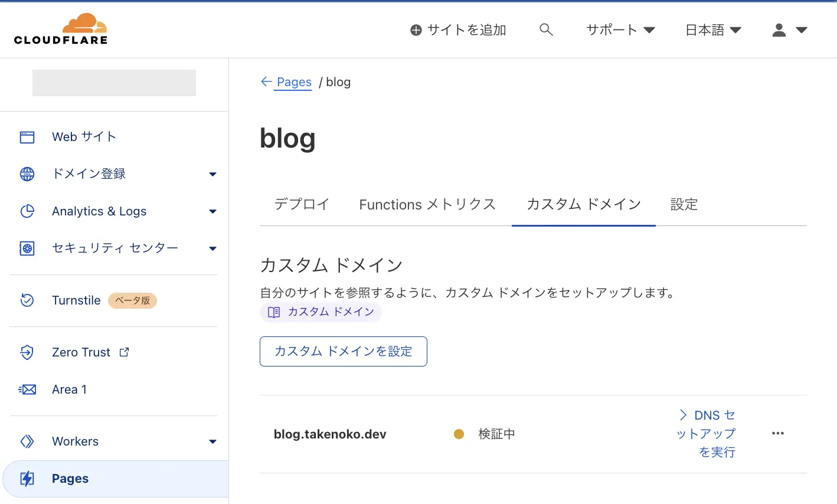Click the Area 1 mail icon
This screenshot has height=504, width=837.
coord(27,389)
